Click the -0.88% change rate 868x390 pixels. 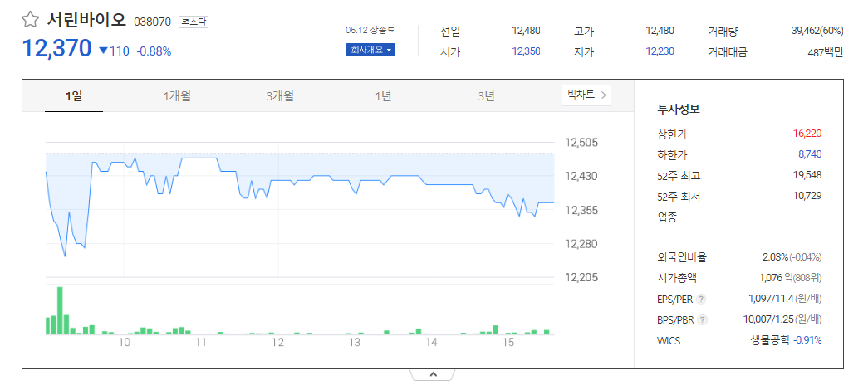[154, 51]
